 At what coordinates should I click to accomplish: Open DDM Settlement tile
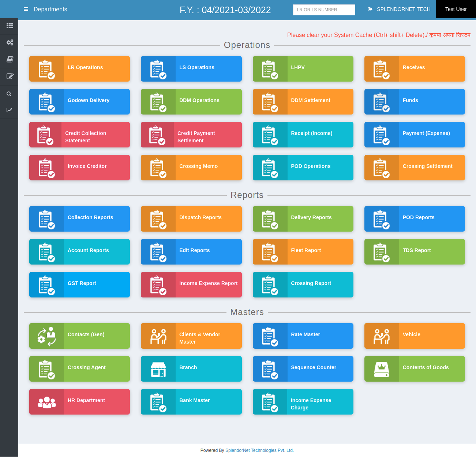(303, 102)
